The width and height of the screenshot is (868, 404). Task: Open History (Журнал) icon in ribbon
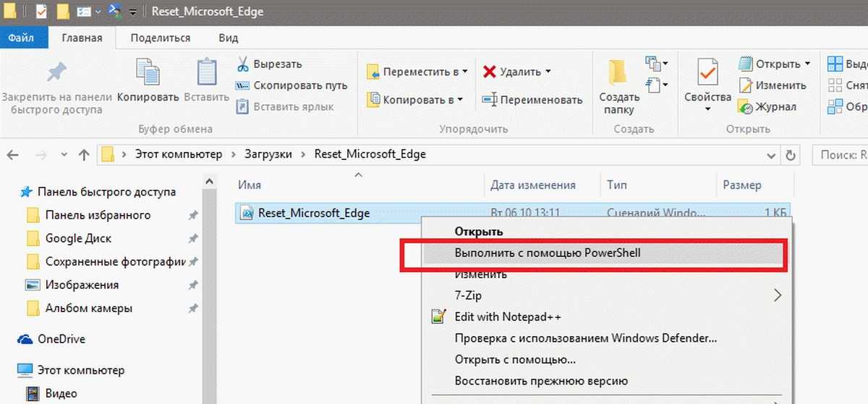tap(745, 107)
